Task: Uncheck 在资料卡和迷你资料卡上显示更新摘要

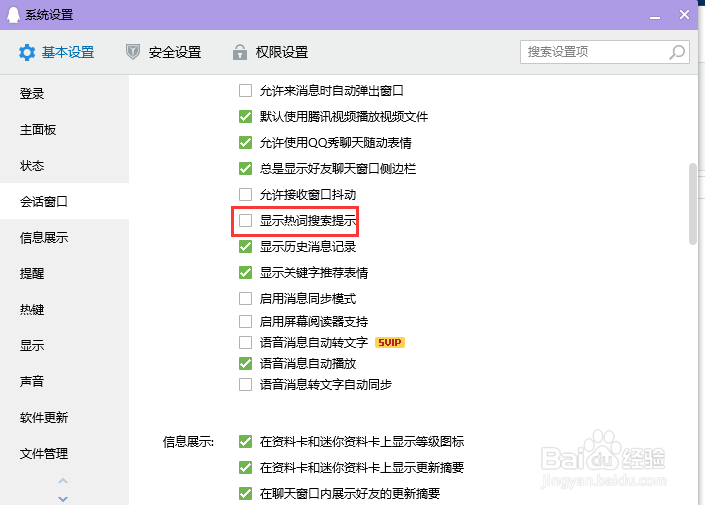Action: 245,468
